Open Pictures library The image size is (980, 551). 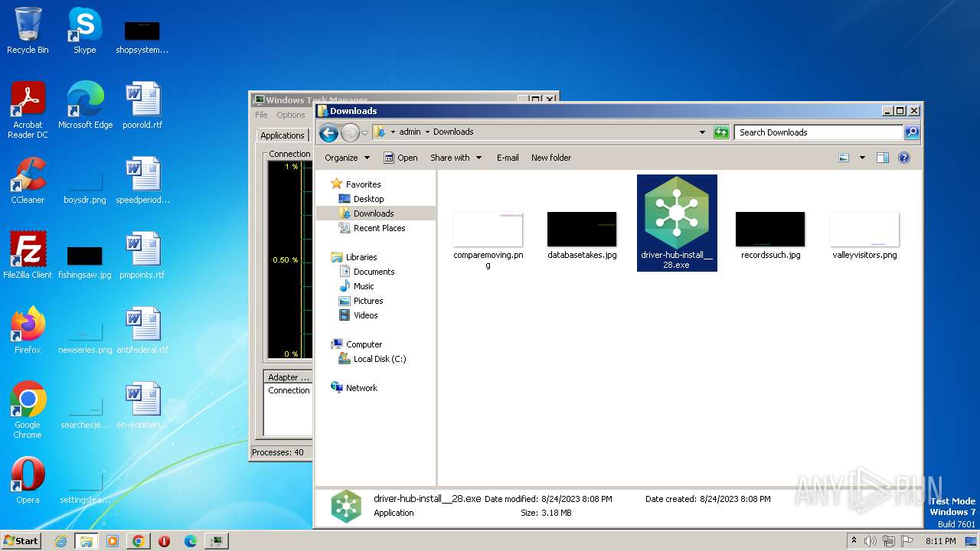tap(368, 301)
